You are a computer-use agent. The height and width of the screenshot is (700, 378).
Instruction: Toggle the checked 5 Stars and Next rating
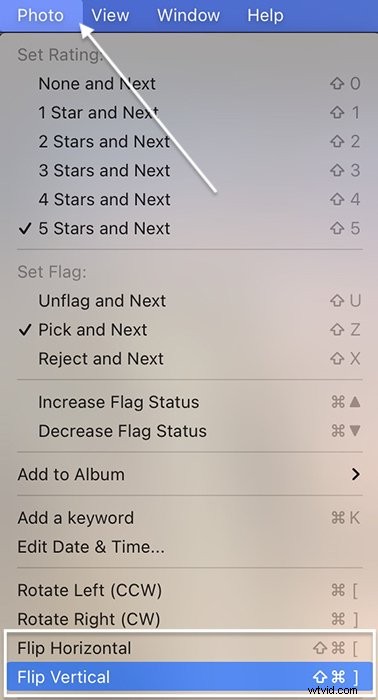(189, 229)
